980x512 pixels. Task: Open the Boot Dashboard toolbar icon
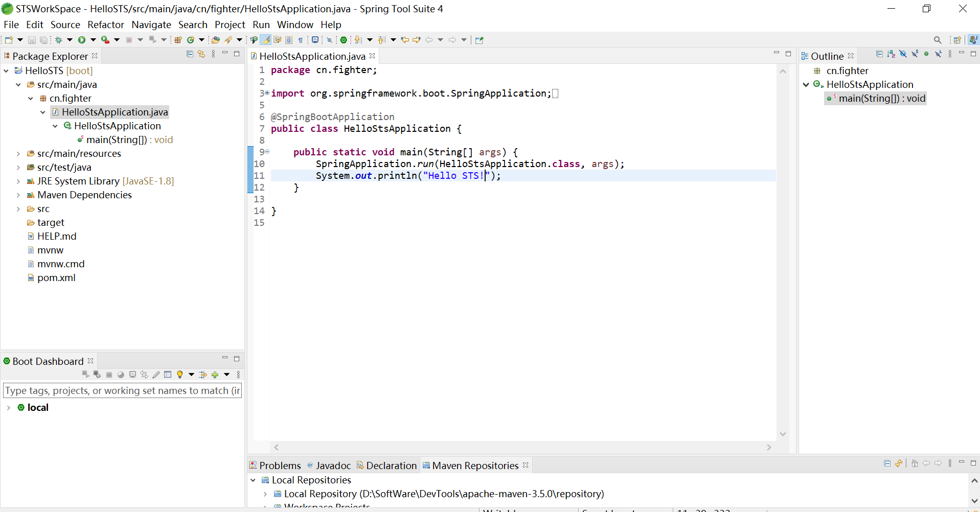344,40
